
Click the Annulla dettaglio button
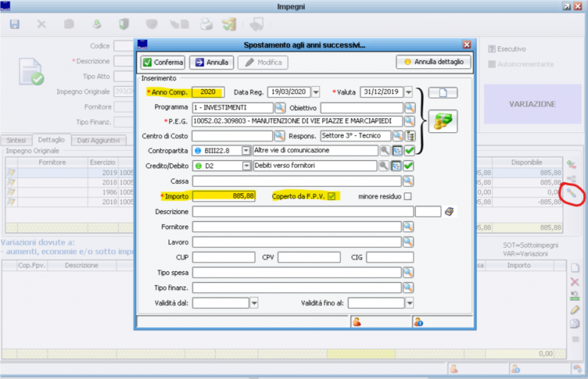[433, 62]
